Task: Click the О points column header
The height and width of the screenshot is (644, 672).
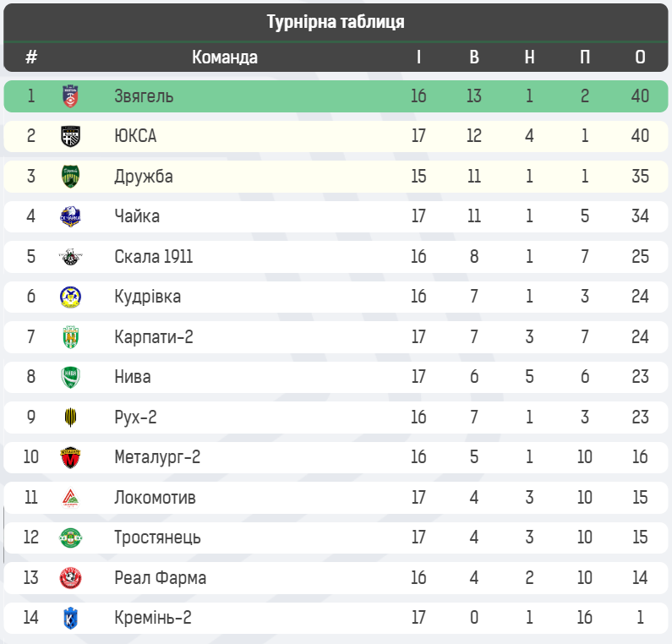Action: coord(640,57)
